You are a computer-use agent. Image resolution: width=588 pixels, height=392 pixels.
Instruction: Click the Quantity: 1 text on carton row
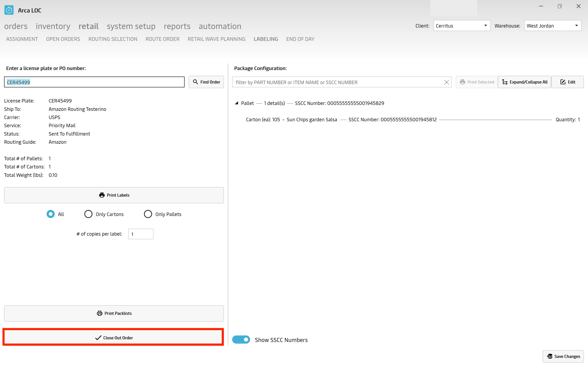point(568,119)
